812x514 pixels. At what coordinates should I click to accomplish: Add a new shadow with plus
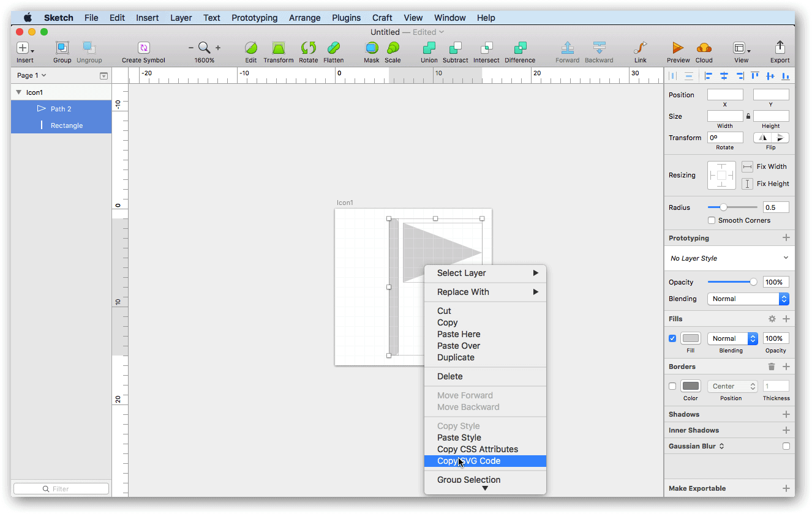coord(786,414)
